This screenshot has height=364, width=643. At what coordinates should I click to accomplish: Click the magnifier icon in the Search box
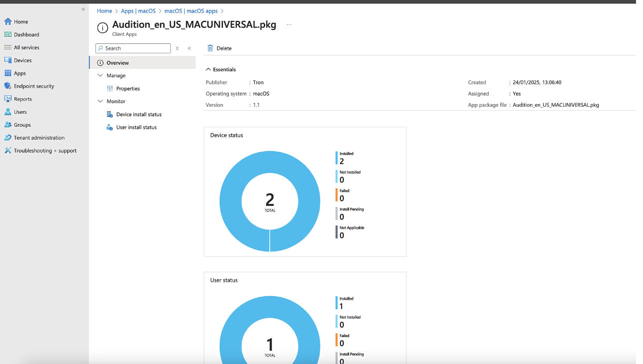pyautogui.click(x=100, y=48)
